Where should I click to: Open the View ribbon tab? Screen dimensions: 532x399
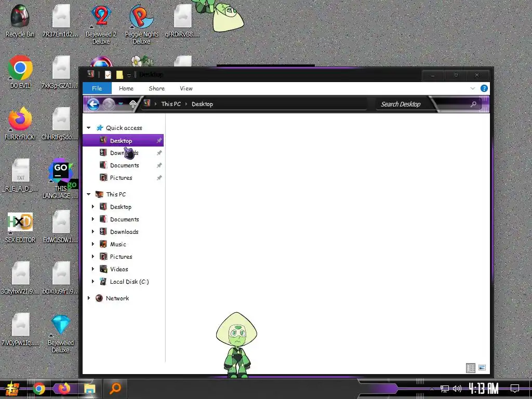click(186, 88)
